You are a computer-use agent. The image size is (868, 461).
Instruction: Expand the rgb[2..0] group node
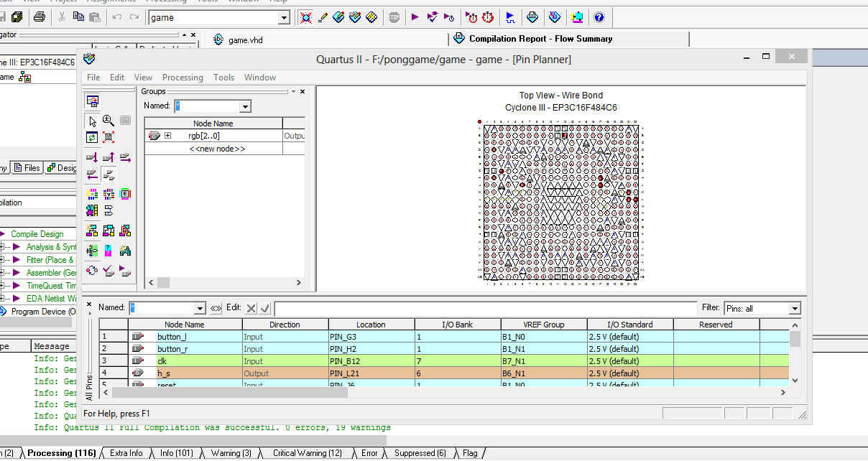[x=168, y=136]
